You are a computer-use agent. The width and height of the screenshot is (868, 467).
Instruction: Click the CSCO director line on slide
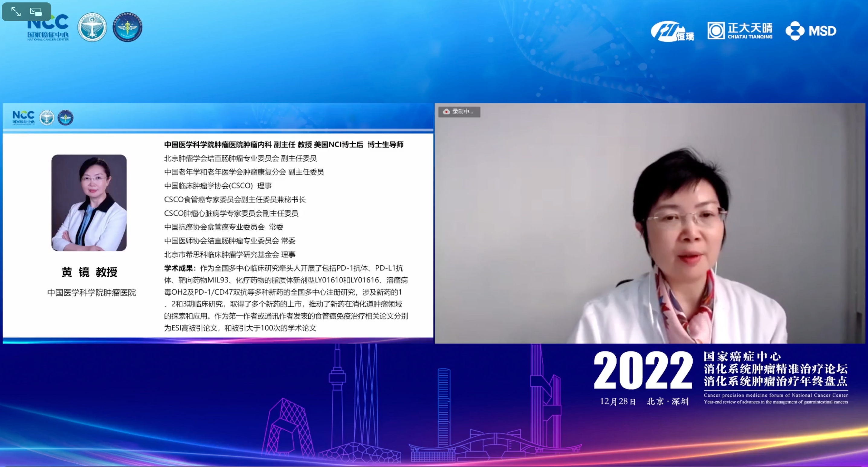pyautogui.click(x=218, y=186)
